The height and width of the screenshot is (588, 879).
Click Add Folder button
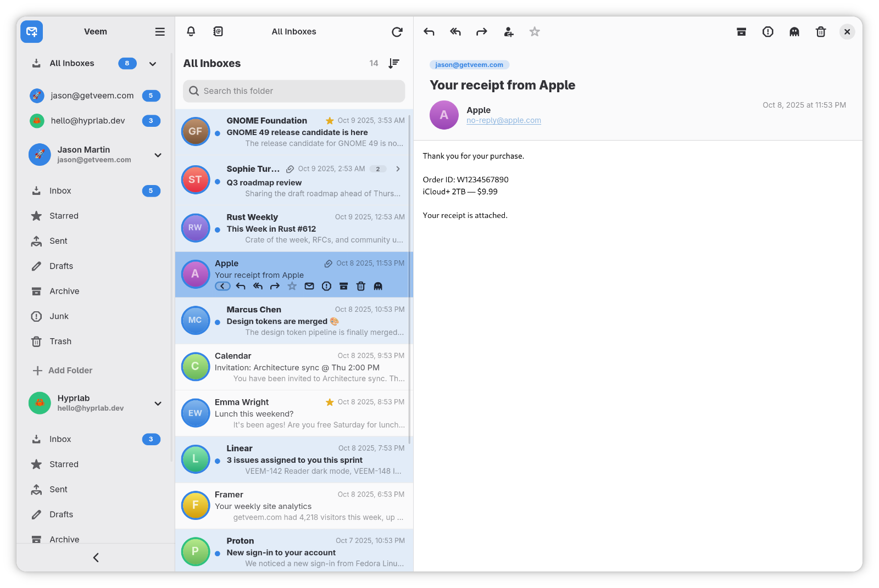pos(63,371)
